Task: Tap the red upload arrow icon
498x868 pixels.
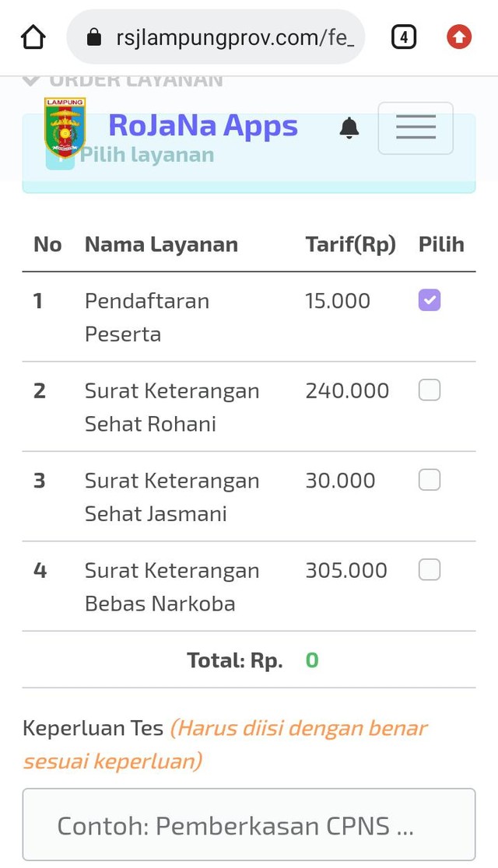Action: coord(459,36)
